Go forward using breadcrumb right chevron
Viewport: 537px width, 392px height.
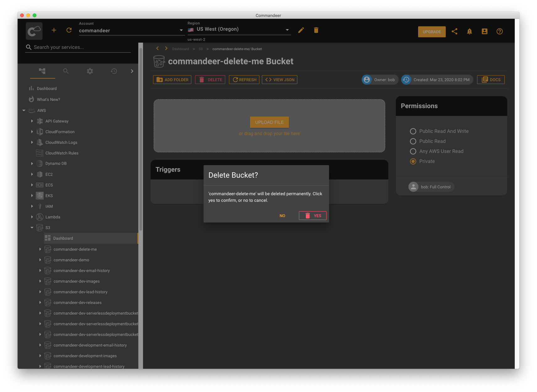(x=166, y=48)
